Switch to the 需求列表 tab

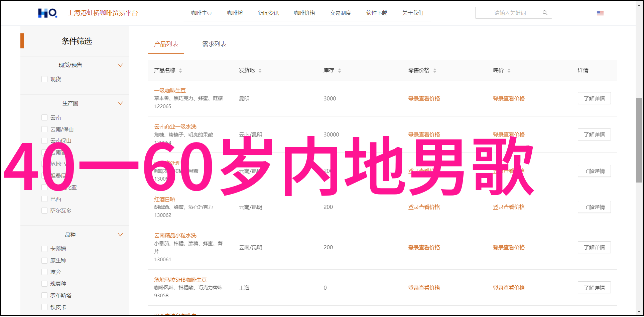[214, 44]
